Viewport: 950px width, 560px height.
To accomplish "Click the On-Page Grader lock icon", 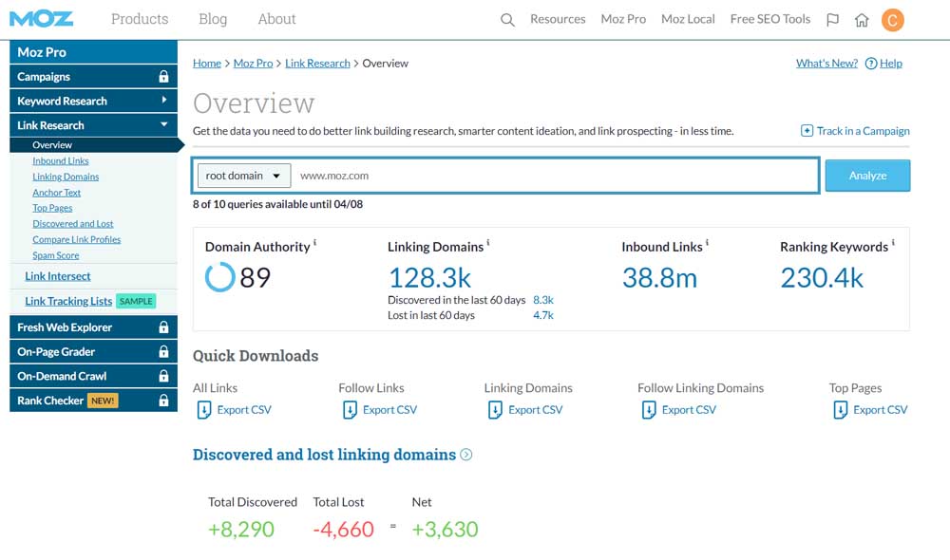I will (x=163, y=351).
